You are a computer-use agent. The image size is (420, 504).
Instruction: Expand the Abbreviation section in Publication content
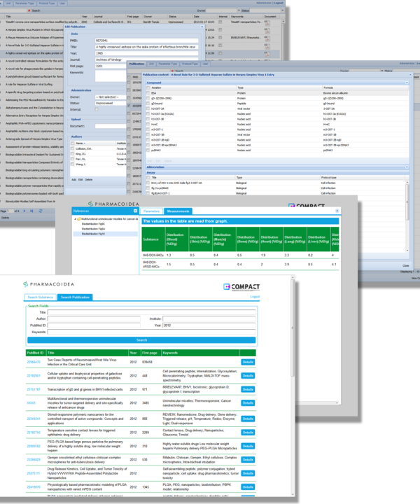pyautogui.click(x=407, y=167)
